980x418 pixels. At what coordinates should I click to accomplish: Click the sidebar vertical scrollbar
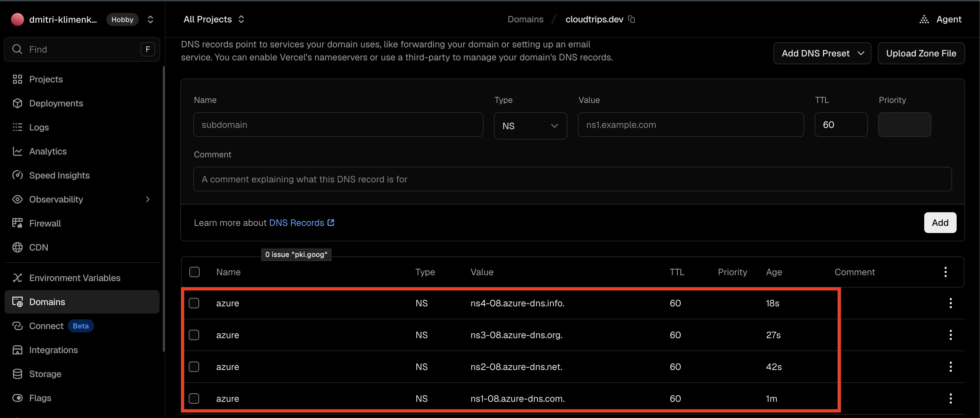[163, 209]
